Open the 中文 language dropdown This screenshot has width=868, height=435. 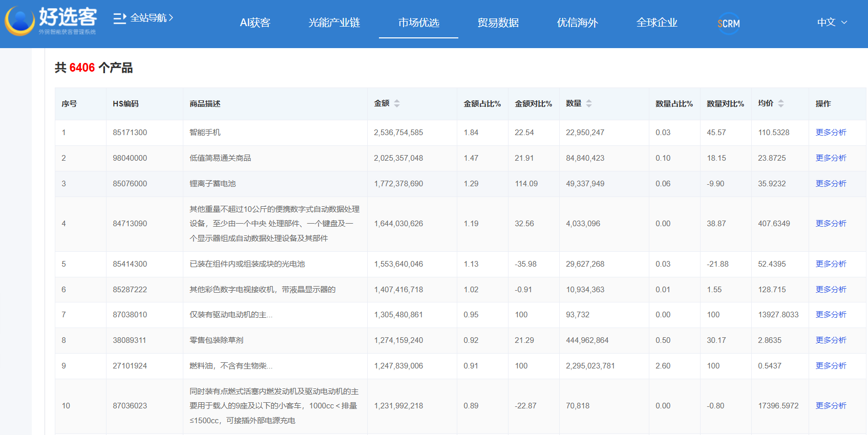click(832, 23)
